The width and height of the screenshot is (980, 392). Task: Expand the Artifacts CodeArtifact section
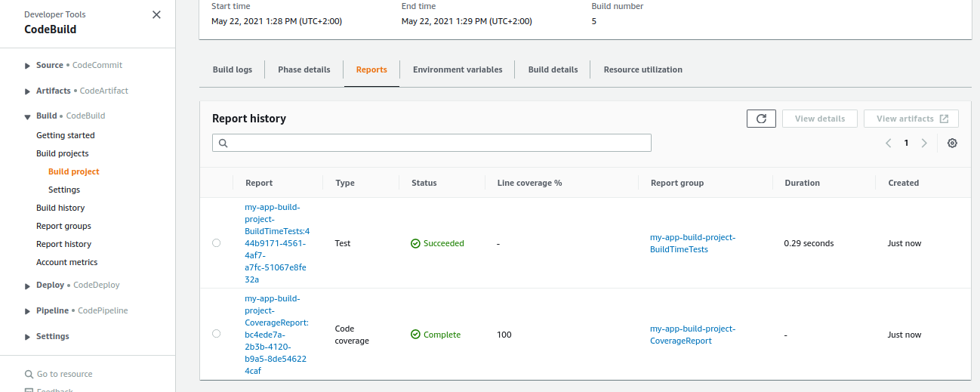point(28,91)
